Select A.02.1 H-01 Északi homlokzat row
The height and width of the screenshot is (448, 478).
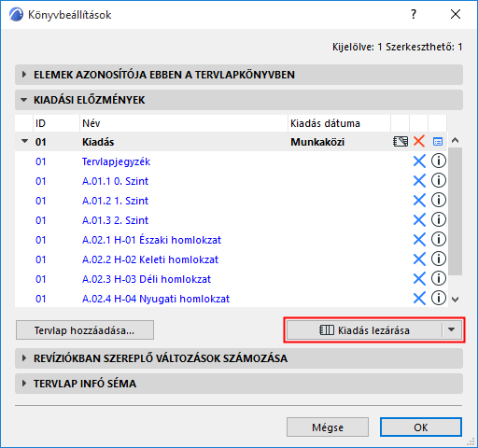point(231,240)
